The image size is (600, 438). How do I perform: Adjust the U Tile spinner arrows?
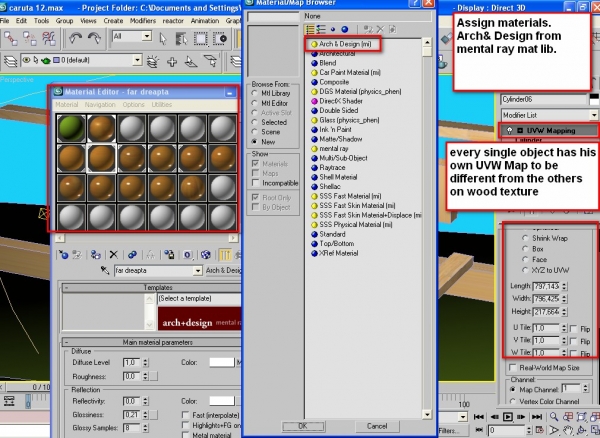[x=564, y=328]
